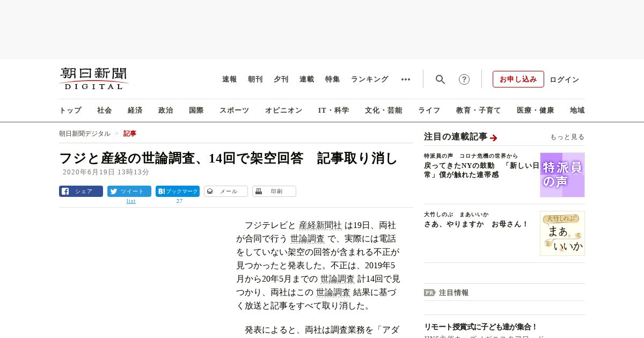Click the もっと見る link
644x338 pixels.
coord(567,137)
